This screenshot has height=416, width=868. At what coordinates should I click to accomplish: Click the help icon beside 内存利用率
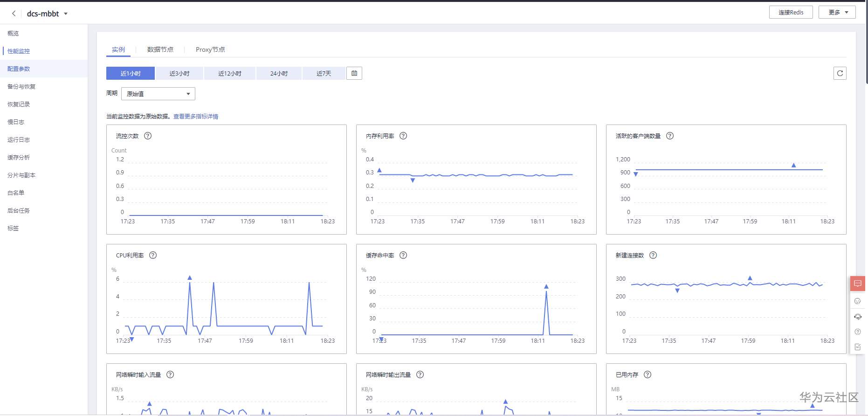point(403,136)
